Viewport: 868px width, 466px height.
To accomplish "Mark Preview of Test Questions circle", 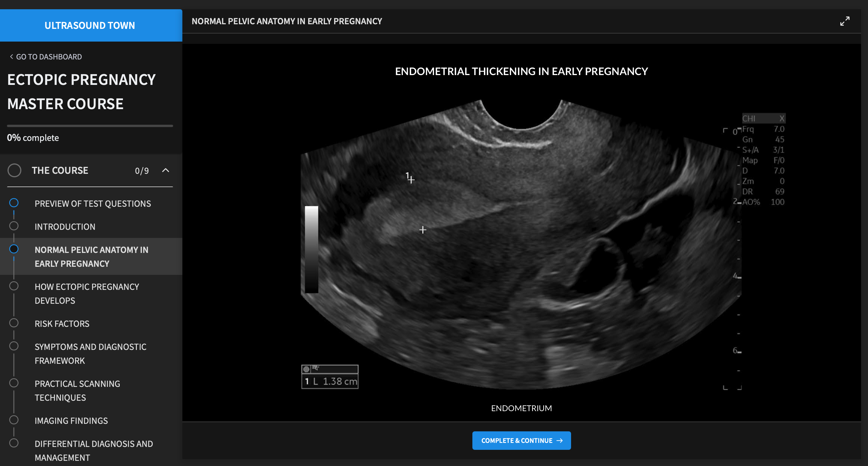I will [x=14, y=203].
